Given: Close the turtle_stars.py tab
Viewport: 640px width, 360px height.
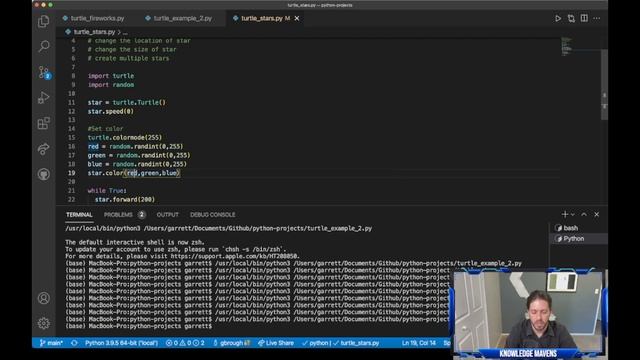Looking at the screenshot, I should point(297,18).
